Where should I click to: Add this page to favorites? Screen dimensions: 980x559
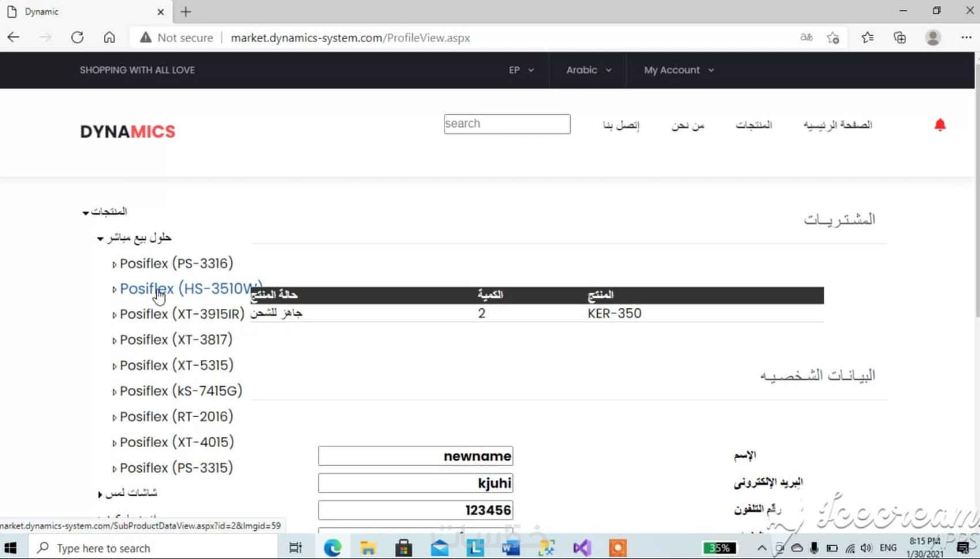[833, 37]
